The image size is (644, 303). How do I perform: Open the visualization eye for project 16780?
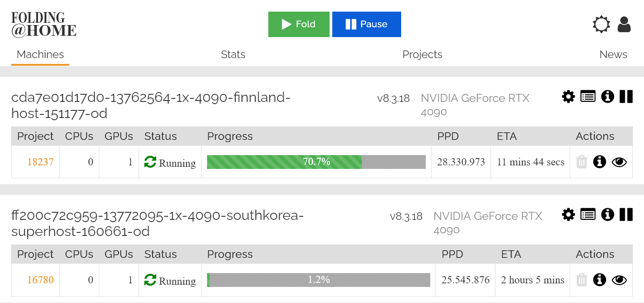pyautogui.click(x=619, y=280)
